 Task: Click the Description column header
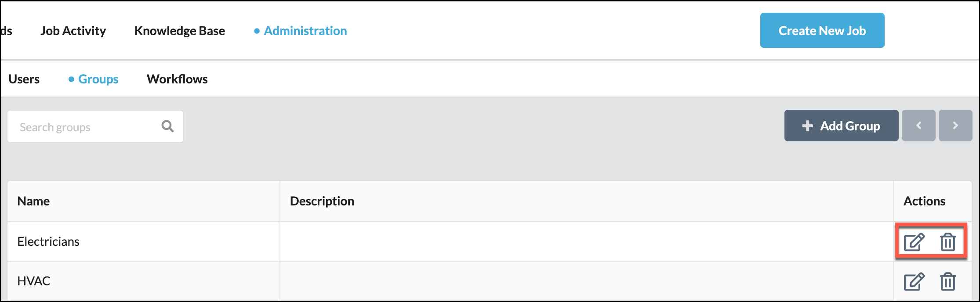pos(322,201)
